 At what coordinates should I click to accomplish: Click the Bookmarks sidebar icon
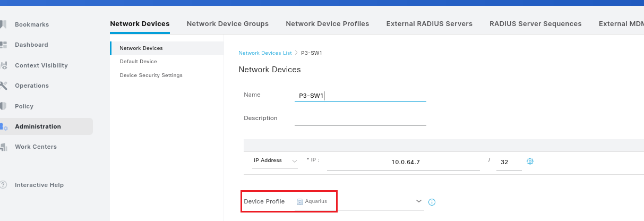3,24
